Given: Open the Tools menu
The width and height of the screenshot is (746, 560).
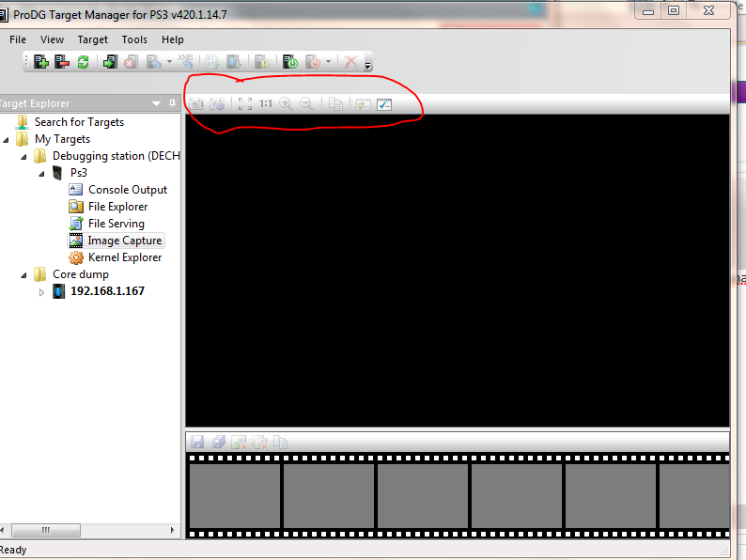Looking at the screenshot, I should pyautogui.click(x=134, y=39).
